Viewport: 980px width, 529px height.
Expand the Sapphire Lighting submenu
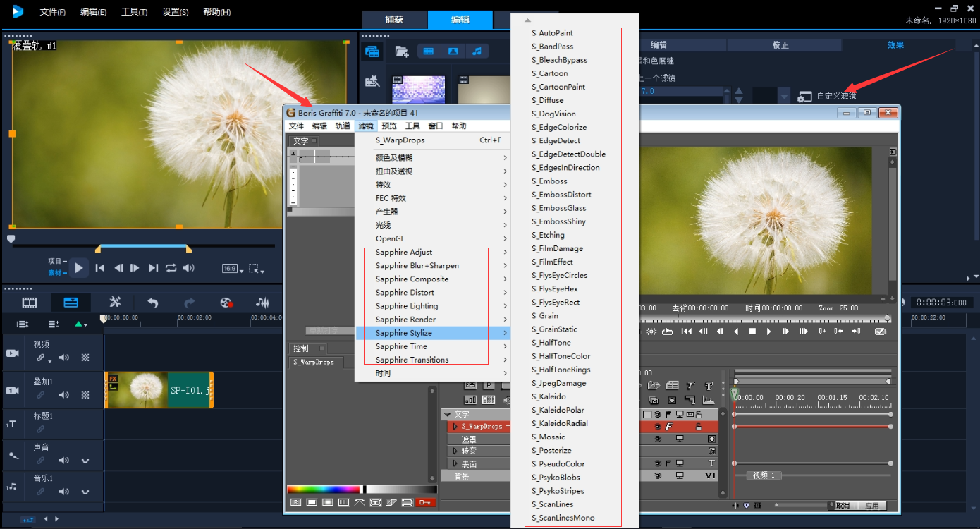click(433, 305)
